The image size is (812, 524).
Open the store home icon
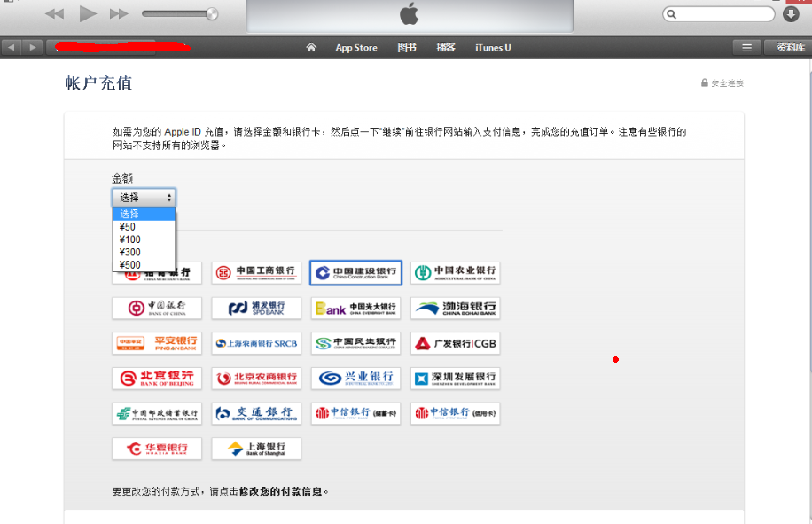tap(311, 47)
